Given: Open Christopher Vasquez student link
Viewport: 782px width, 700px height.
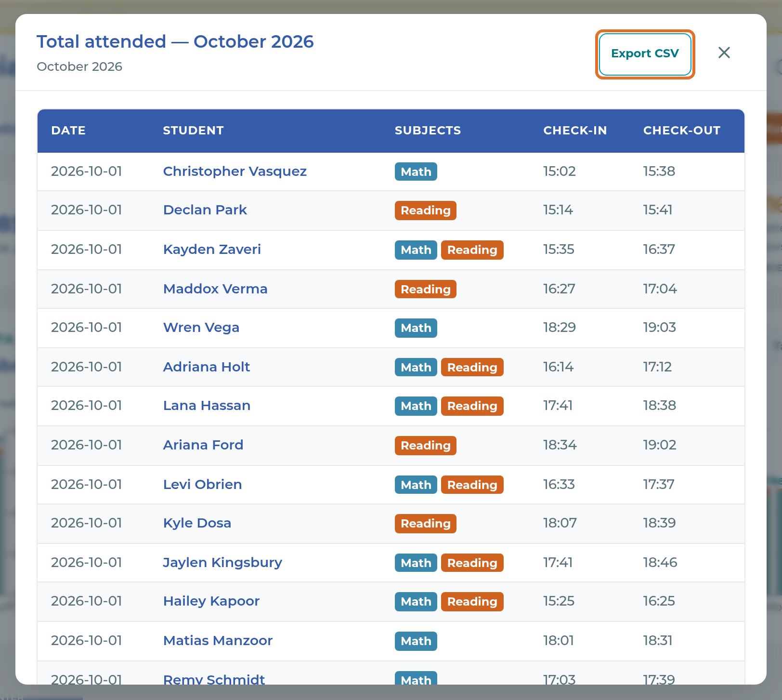Looking at the screenshot, I should 235,172.
